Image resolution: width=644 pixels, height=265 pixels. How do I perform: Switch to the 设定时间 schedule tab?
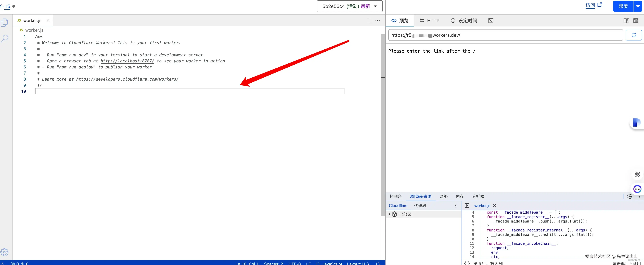click(x=464, y=20)
